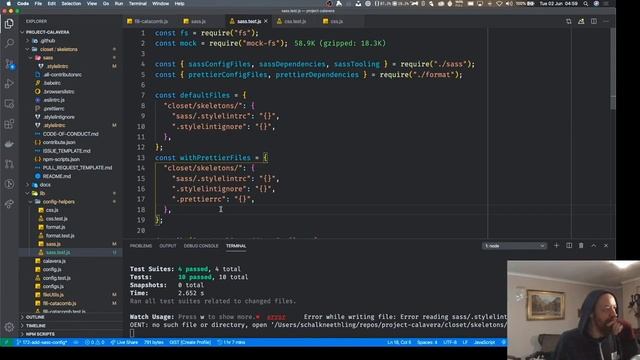Switch to the fill-catacomb.js editor tab

(x=151, y=21)
